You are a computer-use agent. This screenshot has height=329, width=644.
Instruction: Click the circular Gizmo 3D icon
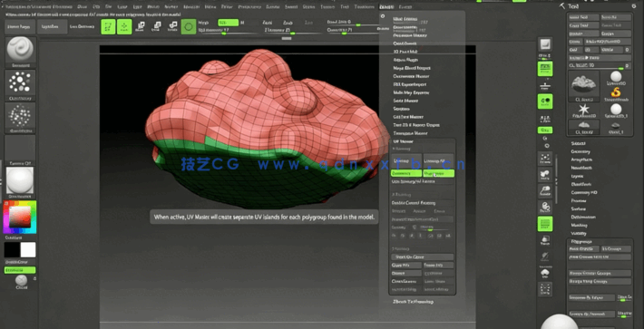coord(189,27)
